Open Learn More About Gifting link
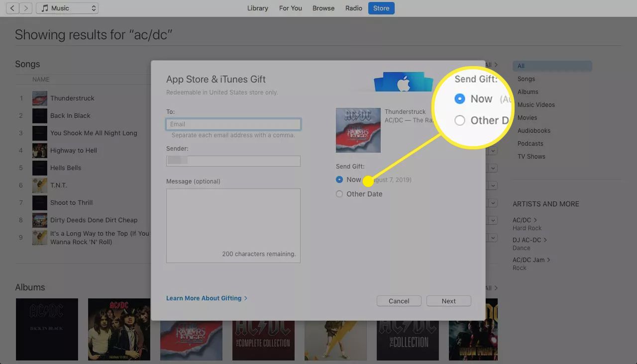637x364 pixels. [207, 298]
